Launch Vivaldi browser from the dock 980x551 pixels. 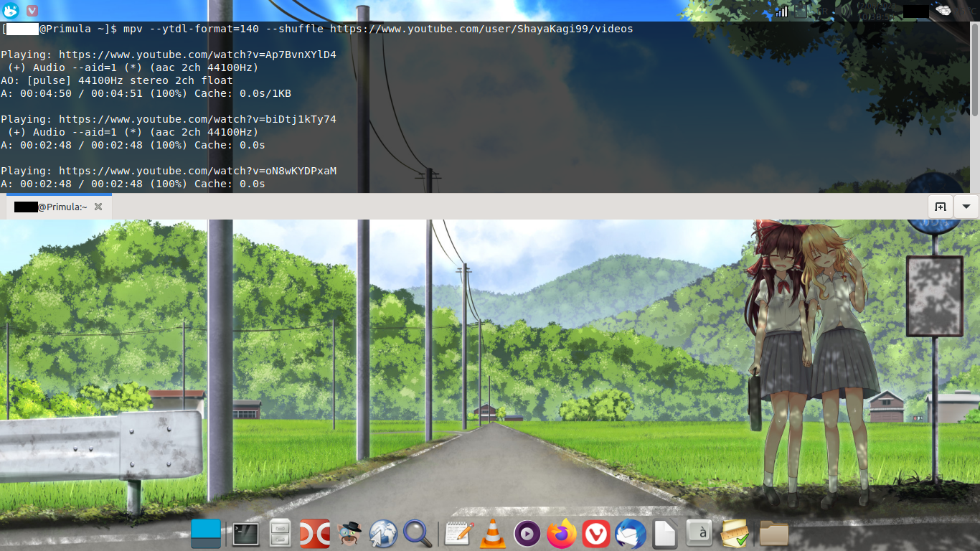pos(596,534)
